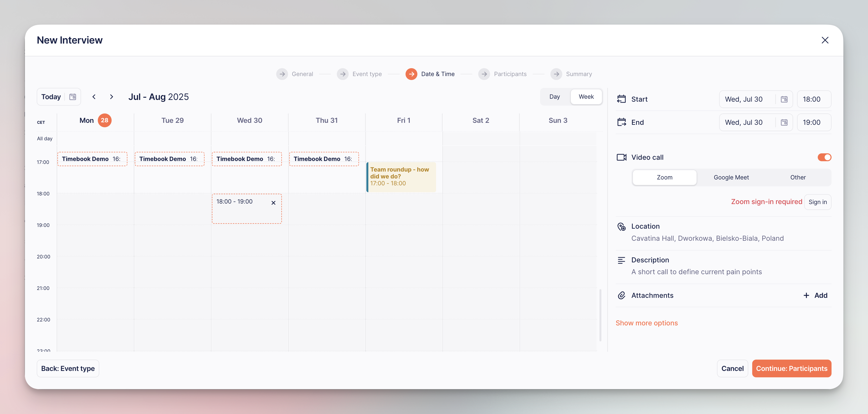The image size is (868, 414).
Task: Open the Start time 18:00 field
Action: click(x=814, y=99)
